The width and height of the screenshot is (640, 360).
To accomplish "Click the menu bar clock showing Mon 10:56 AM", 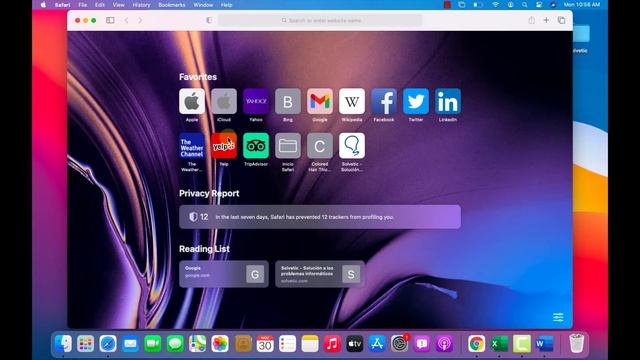I will coord(582,5).
